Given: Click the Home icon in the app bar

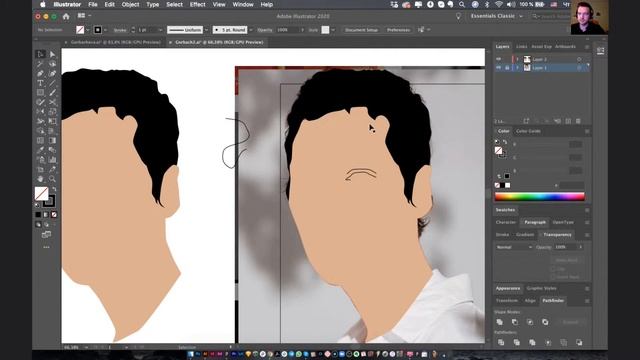Looking at the screenshot, I should pos(66,16).
